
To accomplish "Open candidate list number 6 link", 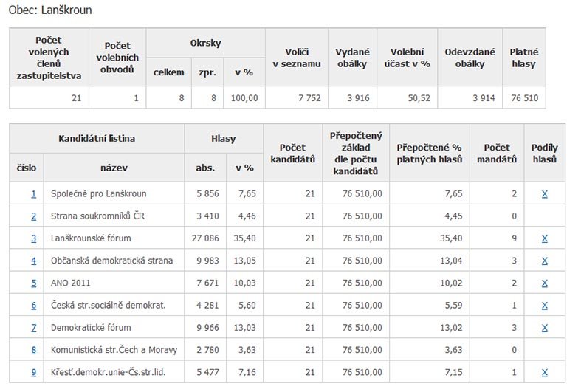I will pyautogui.click(x=34, y=306).
